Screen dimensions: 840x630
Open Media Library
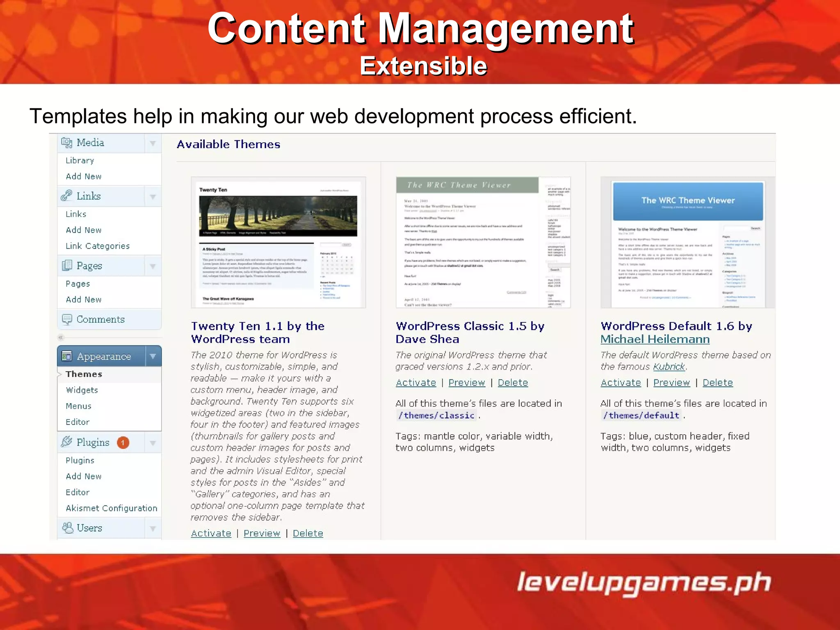[80, 160]
